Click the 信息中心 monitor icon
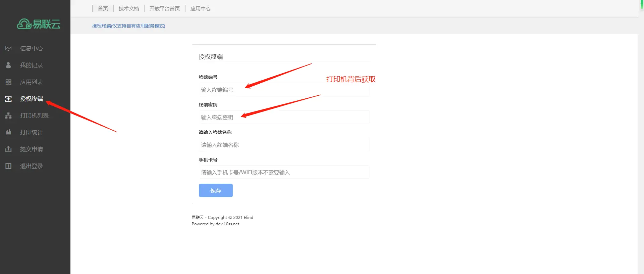 8,48
